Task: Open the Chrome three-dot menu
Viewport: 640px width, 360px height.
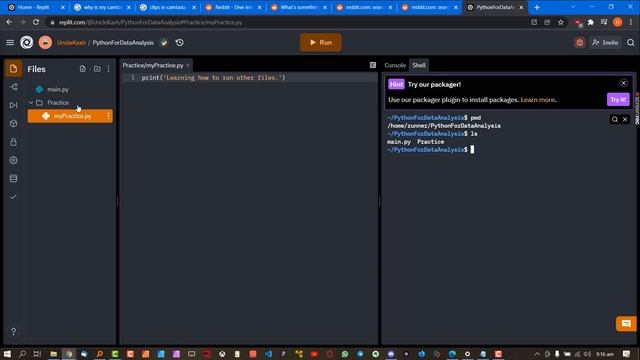Action: click(631, 22)
